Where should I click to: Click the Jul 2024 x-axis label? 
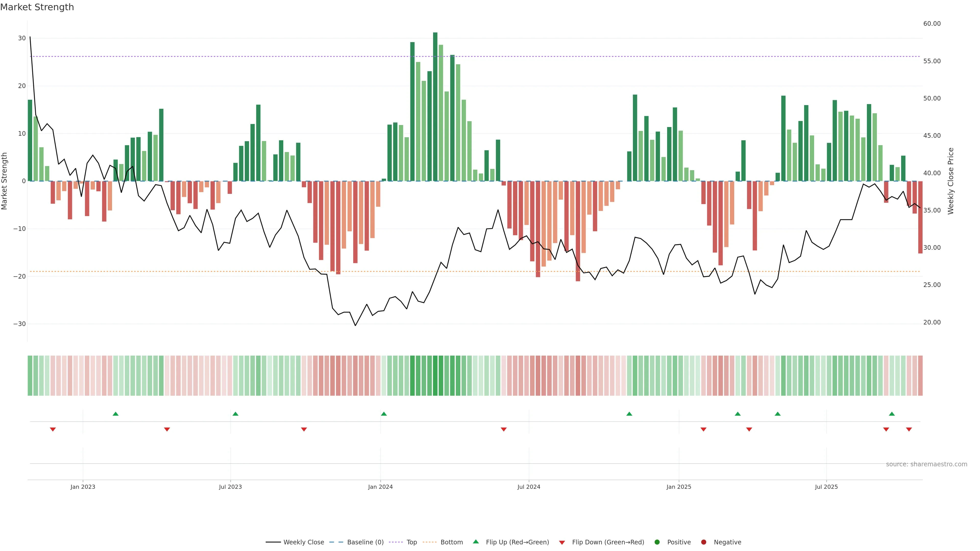tap(529, 487)
